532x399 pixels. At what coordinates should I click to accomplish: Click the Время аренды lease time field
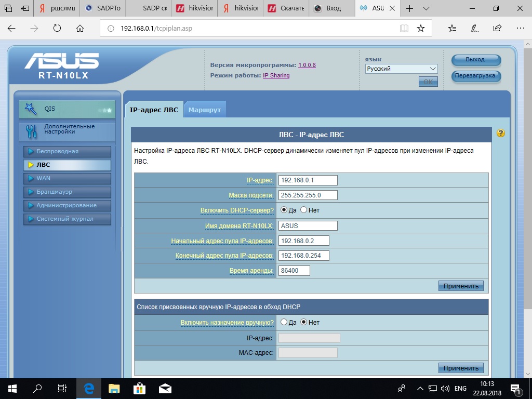(x=294, y=271)
